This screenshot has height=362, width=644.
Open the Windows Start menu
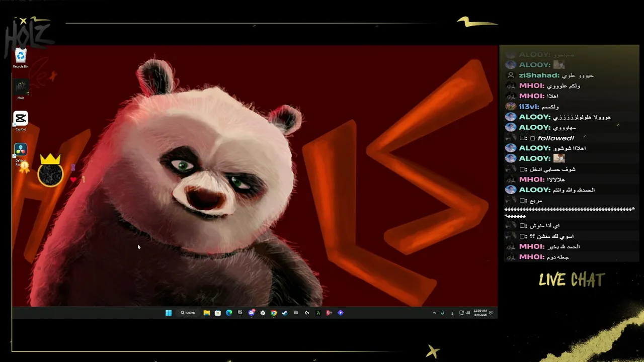click(x=169, y=313)
